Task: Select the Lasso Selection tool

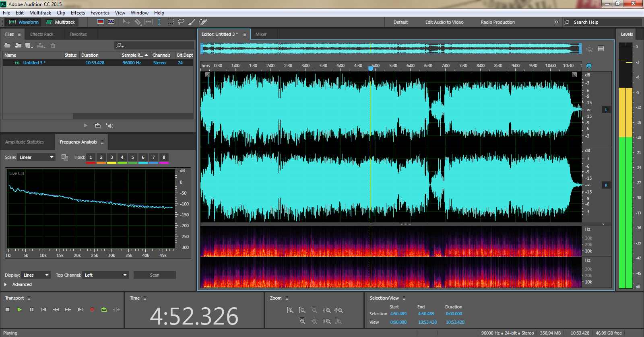Action: pyautogui.click(x=181, y=22)
